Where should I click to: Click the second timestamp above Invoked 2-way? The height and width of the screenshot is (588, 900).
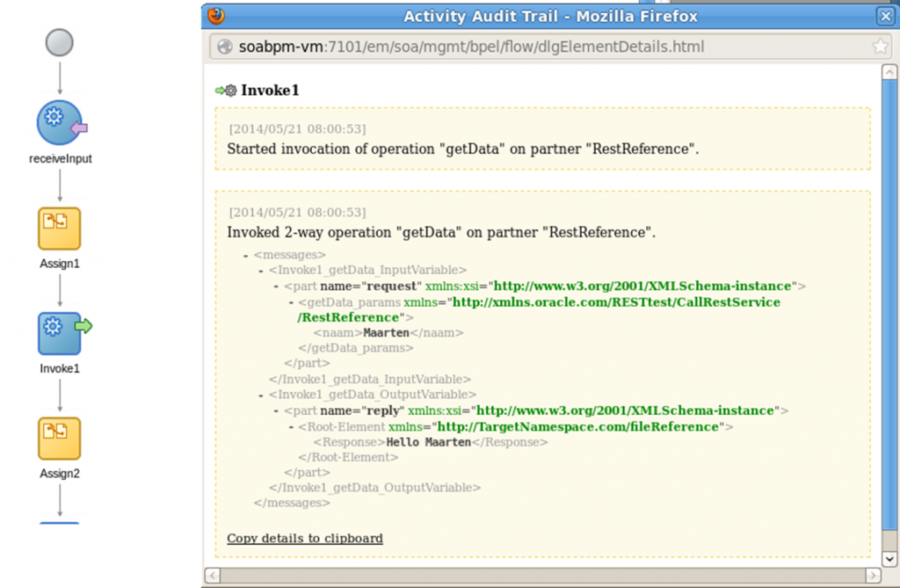[x=297, y=212]
